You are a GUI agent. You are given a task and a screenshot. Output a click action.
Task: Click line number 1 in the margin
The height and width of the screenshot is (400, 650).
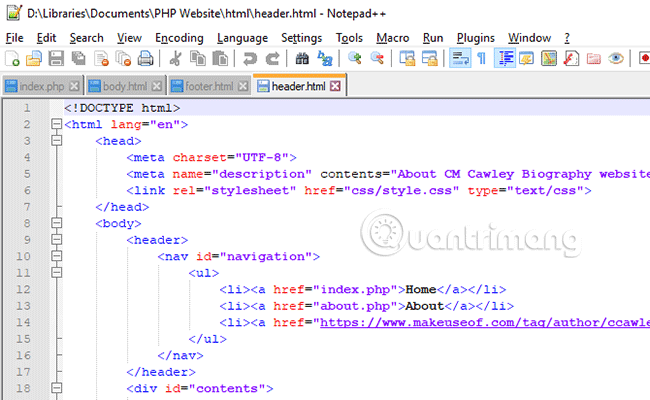coord(27,108)
